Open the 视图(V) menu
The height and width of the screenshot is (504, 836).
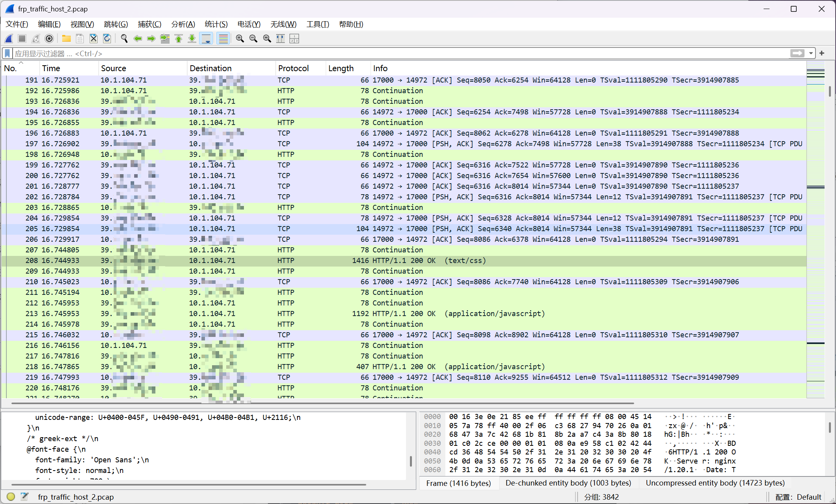click(x=82, y=24)
